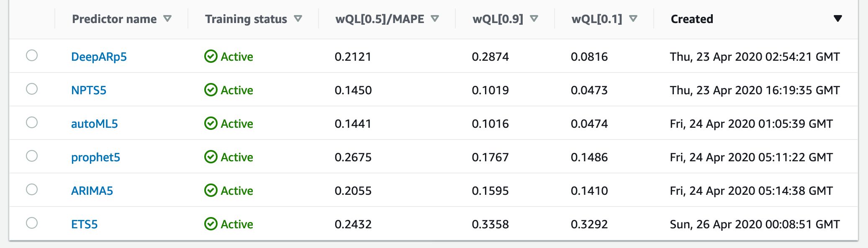Click the Active status icon in NPTS5 row
The image size is (868, 248).
pos(211,90)
